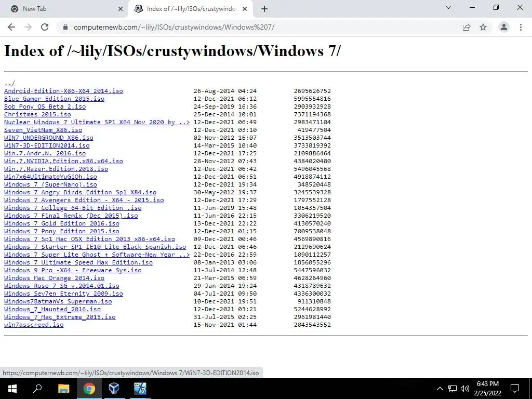Open Blue_Gamer_Edition_2015.iso link

54,99
